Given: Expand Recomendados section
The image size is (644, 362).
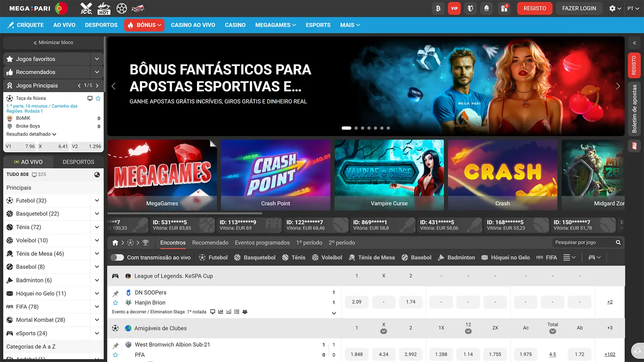Looking at the screenshot, I should point(97,72).
